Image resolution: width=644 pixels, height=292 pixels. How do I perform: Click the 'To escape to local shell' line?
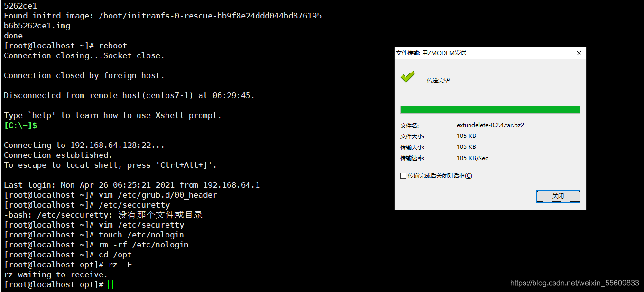click(110, 165)
